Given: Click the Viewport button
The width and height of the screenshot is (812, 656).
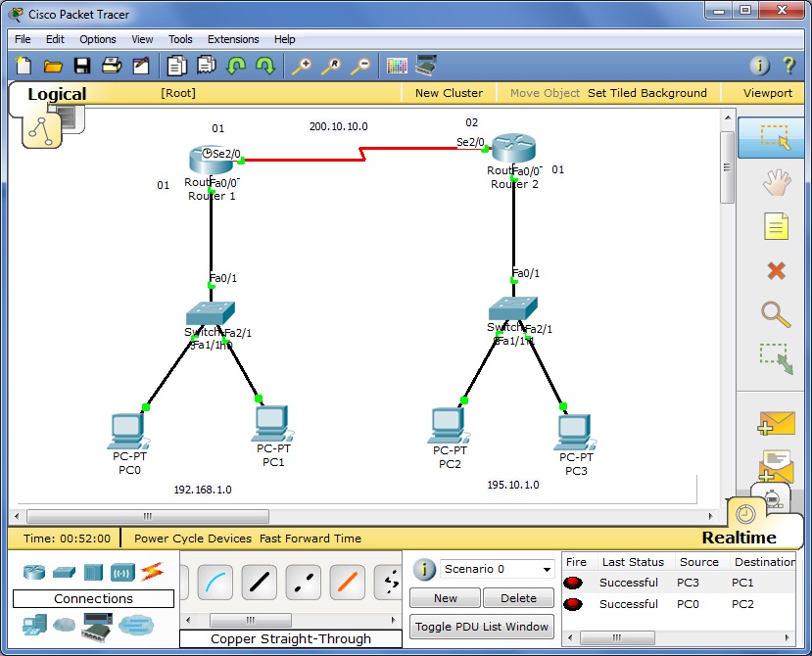Looking at the screenshot, I should tap(768, 93).
